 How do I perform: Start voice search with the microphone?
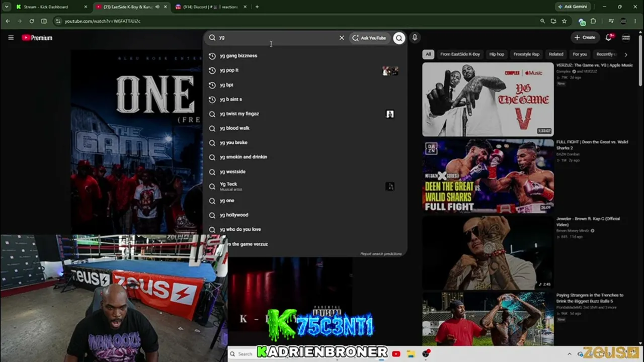coord(415,38)
